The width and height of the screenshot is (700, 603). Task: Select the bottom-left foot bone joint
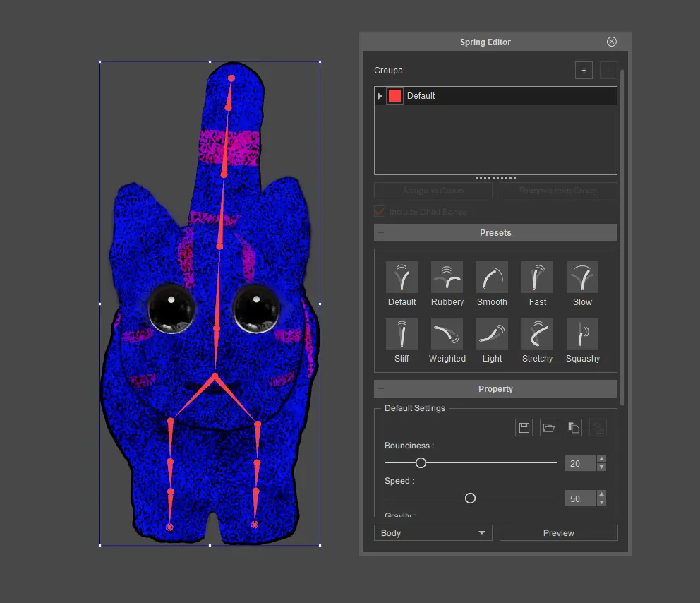coord(169,527)
